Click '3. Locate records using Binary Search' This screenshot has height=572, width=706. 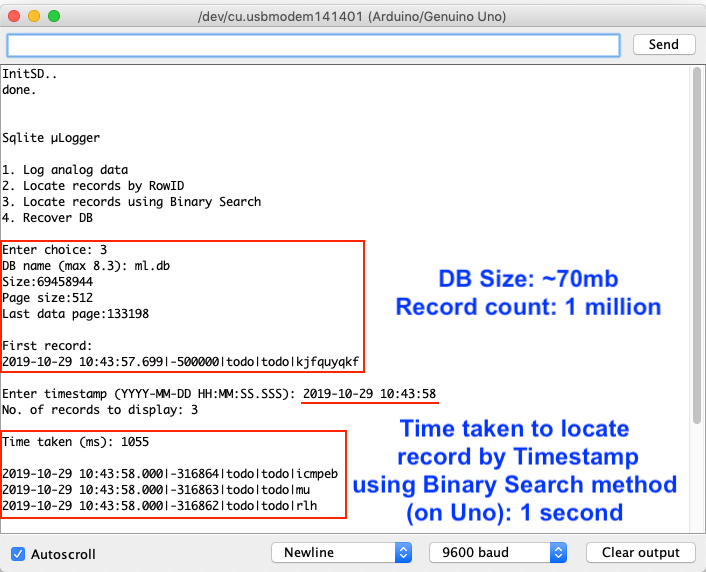click(132, 202)
